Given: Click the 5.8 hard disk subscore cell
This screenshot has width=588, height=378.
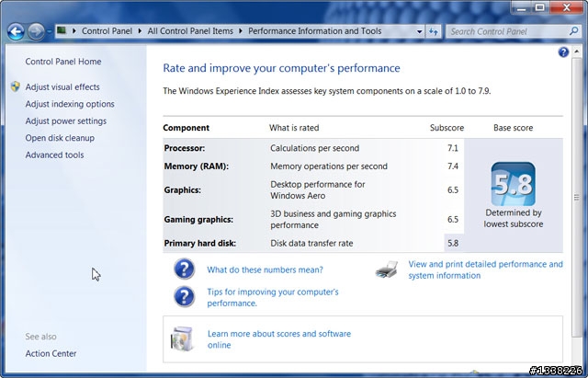Looking at the screenshot, I should (454, 243).
